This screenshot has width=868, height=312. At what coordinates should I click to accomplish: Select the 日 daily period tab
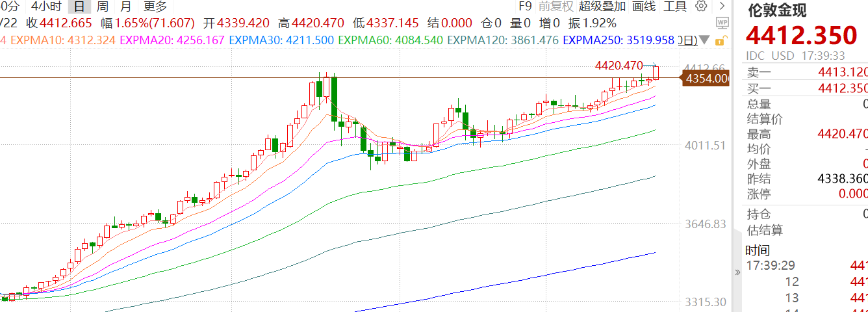point(79,6)
